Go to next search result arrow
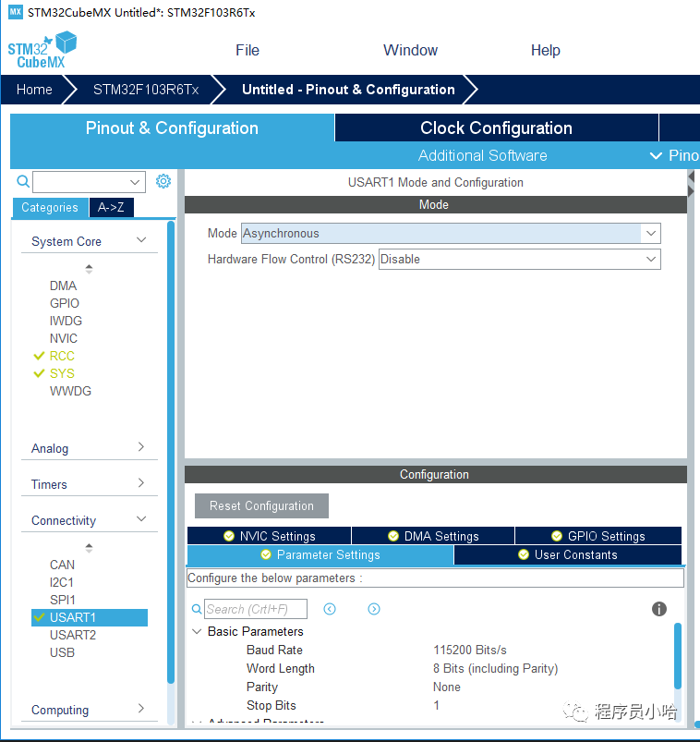700x742 pixels. coord(374,609)
